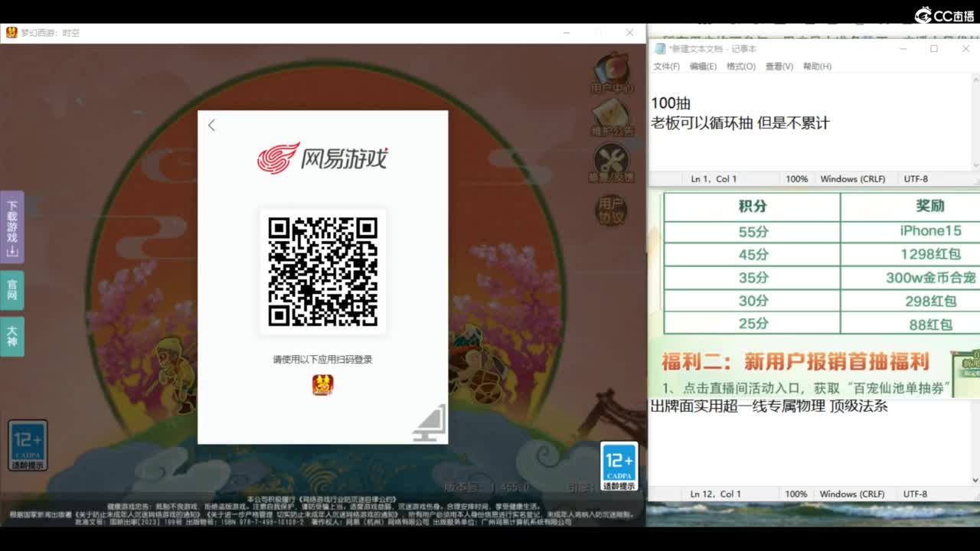Click the '45分' score cell

pos(753,254)
